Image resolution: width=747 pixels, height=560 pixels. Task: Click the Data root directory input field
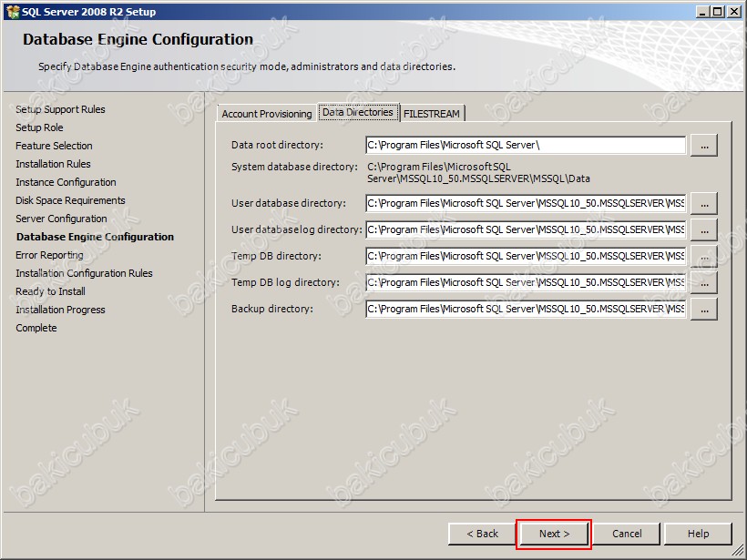pos(526,146)
